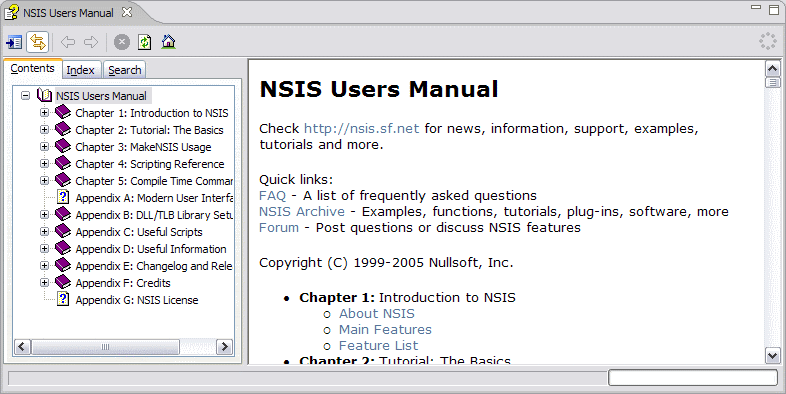Click the status bar field at bottom right
Viewport: 786px width, 394px height.
click(x=693, y=377)
